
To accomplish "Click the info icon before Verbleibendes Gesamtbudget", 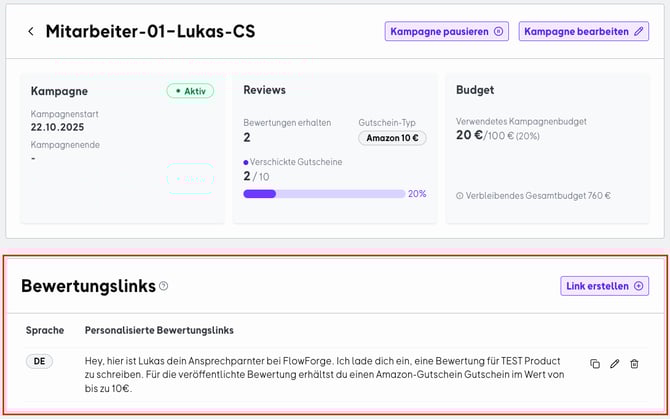I will pyautogui.click(x=459, y=196).
